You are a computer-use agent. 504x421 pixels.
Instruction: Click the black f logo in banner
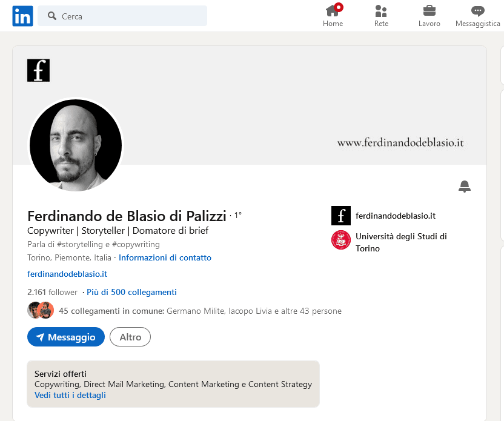click(38, 70)
